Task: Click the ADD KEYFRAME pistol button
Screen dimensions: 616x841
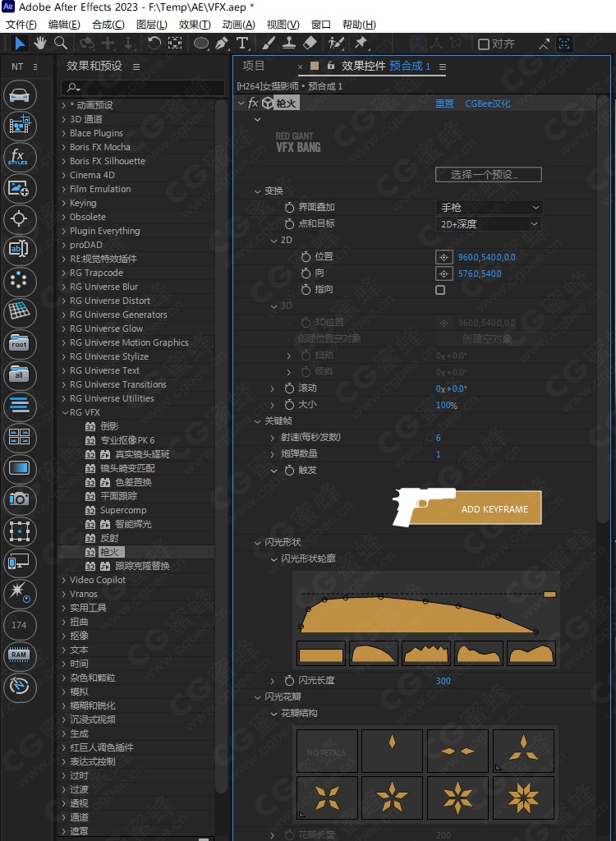Action: click(467, 508)
